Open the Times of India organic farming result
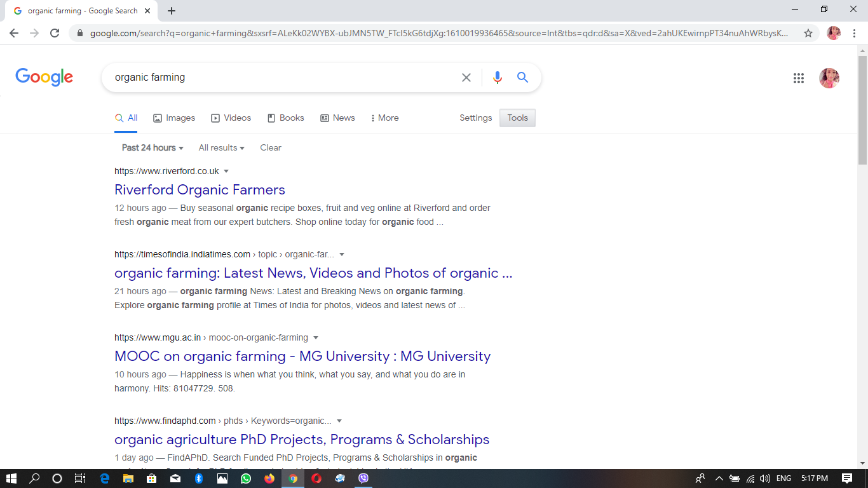This screenshot has width=868, height=488. coord(313,273)
